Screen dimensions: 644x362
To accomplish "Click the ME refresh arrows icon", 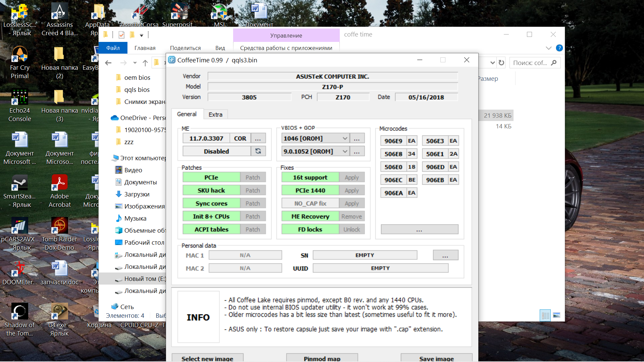I will click(258, 151).
